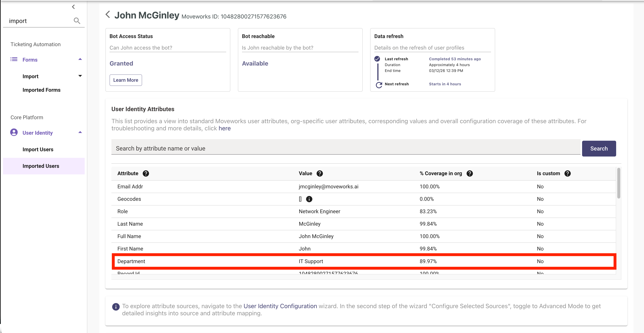The height and width of the screenshot is (333, 644).
Task: Expand the Import dropdown arrow under Forms
Action: click(x=80, y=76)
